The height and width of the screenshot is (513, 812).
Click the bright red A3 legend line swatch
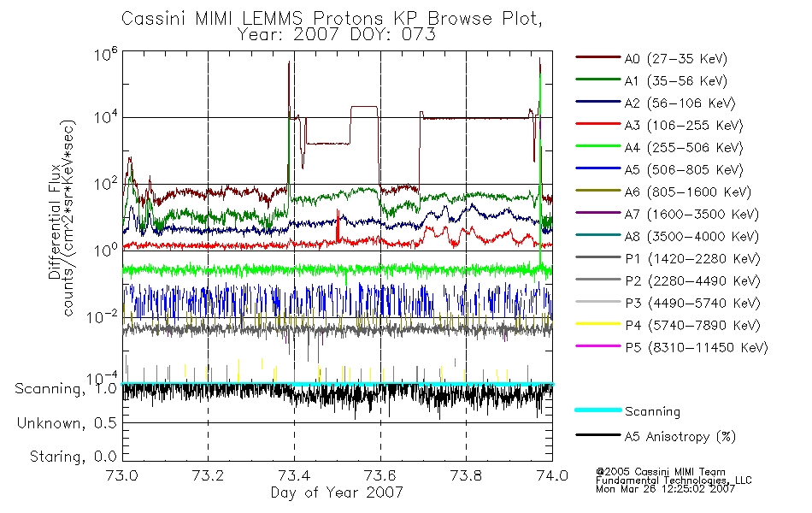tap(598, 124)
